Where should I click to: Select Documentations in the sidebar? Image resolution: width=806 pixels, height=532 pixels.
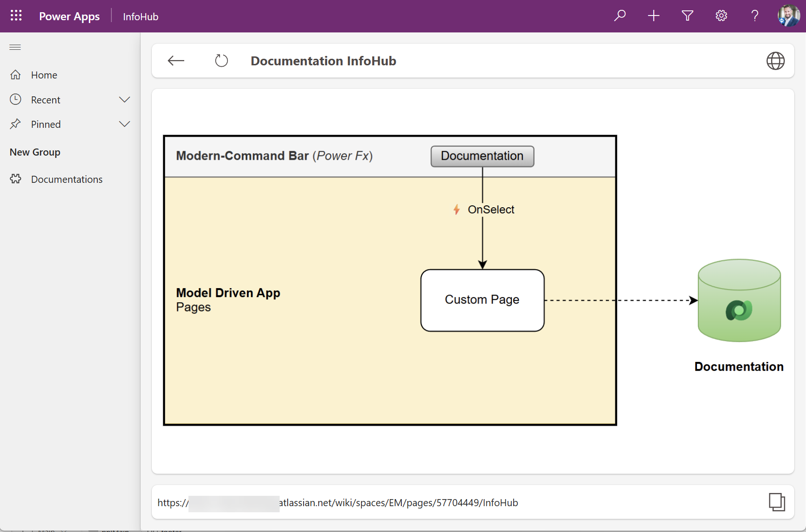[66, 180]
